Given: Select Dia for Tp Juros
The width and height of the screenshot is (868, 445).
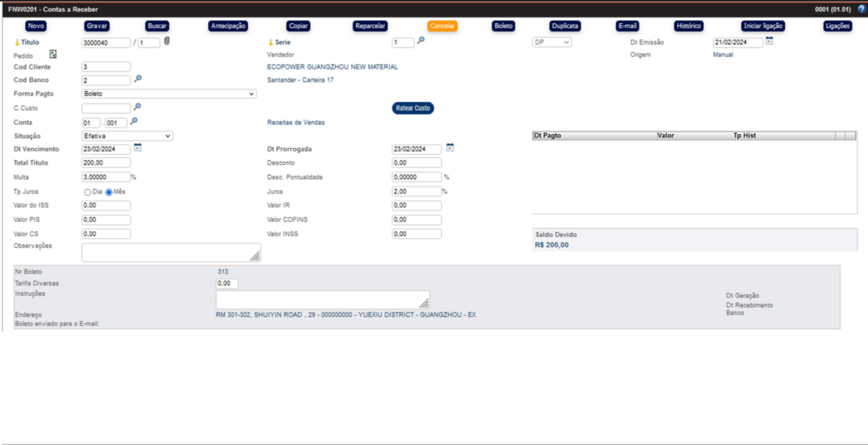Looking at the screenshot, I should point(88,193).
